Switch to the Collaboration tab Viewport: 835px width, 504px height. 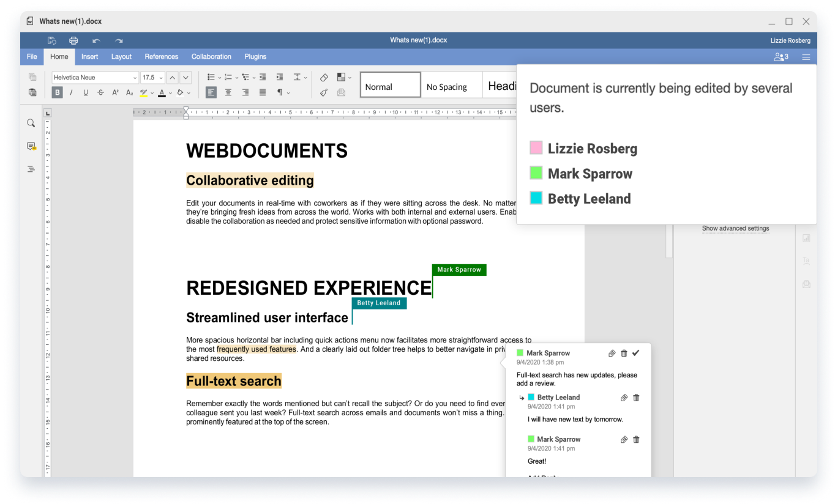point(211,57)
